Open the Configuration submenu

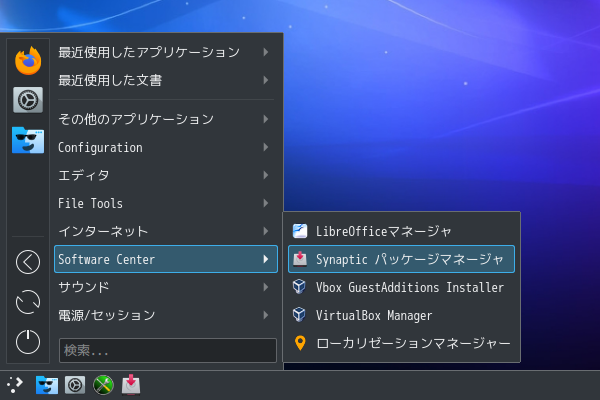point(166,147)
